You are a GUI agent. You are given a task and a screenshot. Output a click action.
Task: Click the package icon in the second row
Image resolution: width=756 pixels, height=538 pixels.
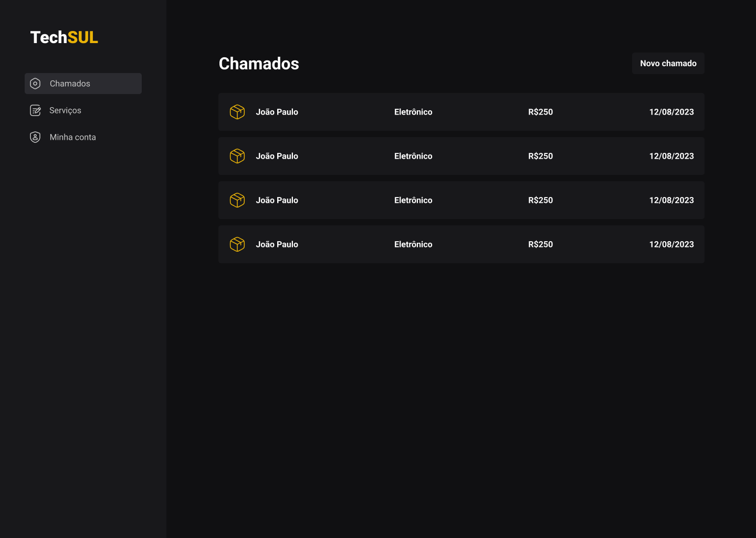point(237,156)
